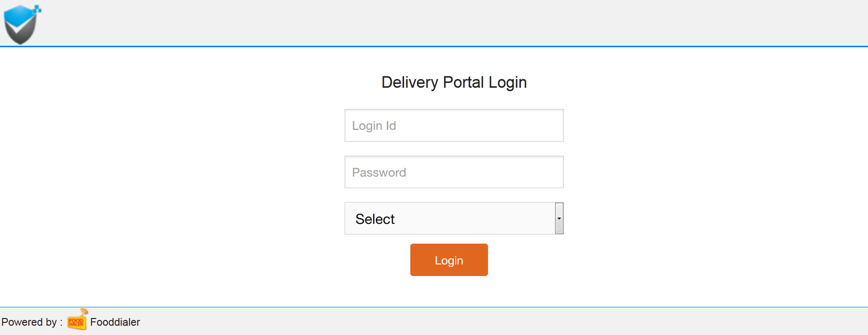Click the Fooddialer orange logo icon
This screenshot has width=868, height=335.
pos(78,320)
